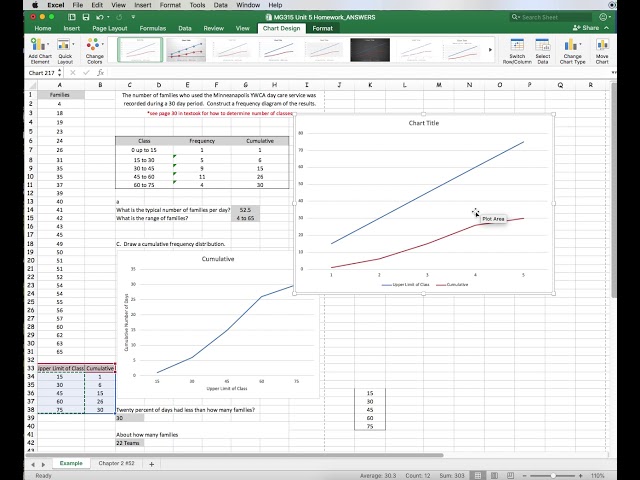Add a new sheet with plus button

(x=151, y=464)
